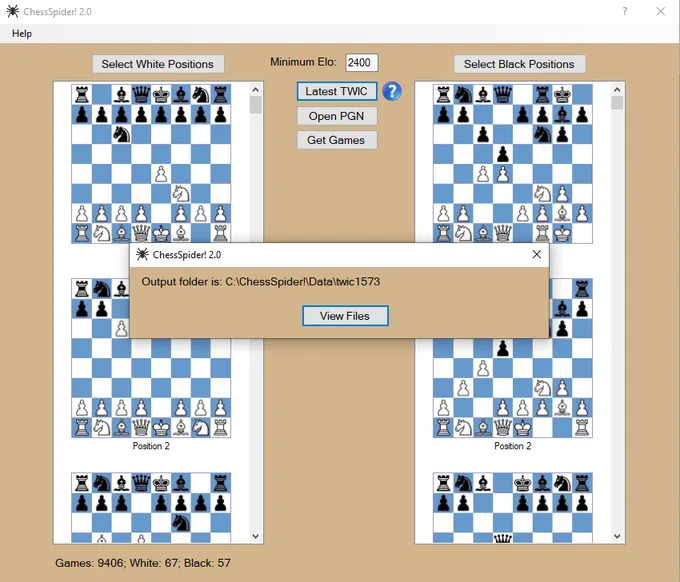This screenshot has width=680, height=582.
Task: Click the white positions list scroll-down arrow
Action: tap(255, 536)
